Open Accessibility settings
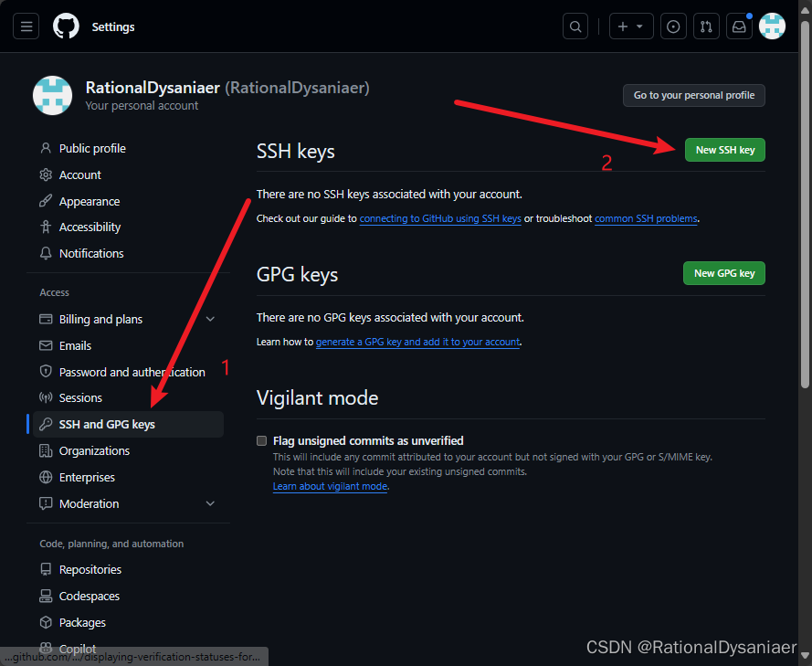Viewport: 812px width, 666px height. click(129, 227)
